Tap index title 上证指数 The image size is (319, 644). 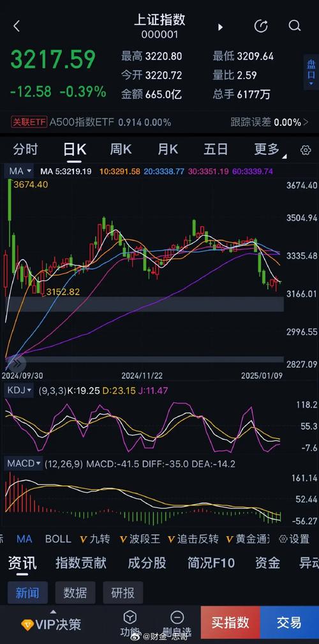coord(159,20)
